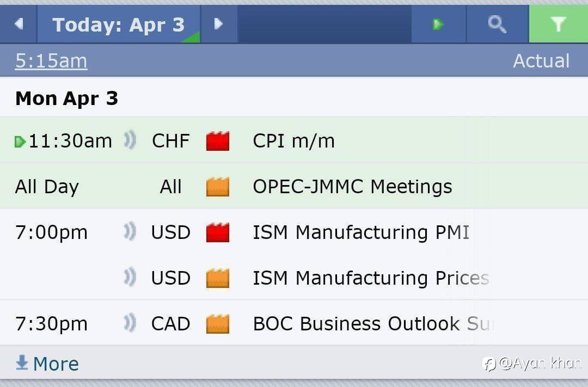Open the calendar search magnifier

(497, 24)
